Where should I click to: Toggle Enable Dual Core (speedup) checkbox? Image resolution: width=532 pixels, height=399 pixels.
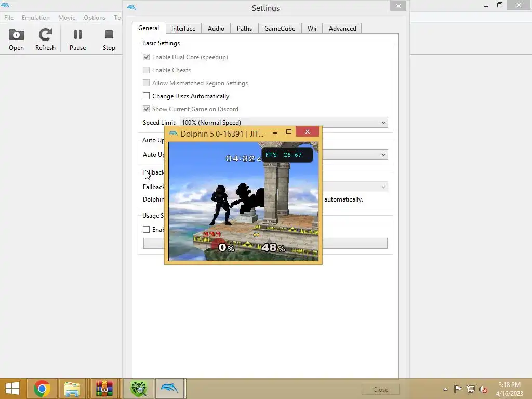coord(146,57)
